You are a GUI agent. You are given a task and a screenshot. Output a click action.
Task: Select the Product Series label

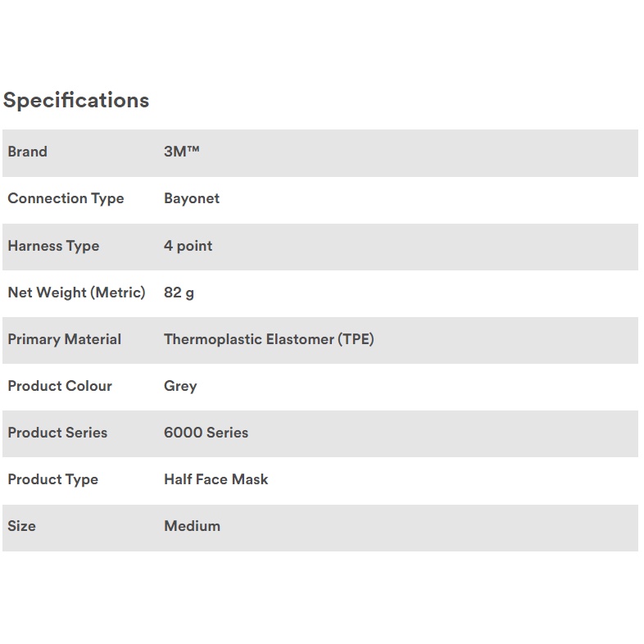point(57,433)
